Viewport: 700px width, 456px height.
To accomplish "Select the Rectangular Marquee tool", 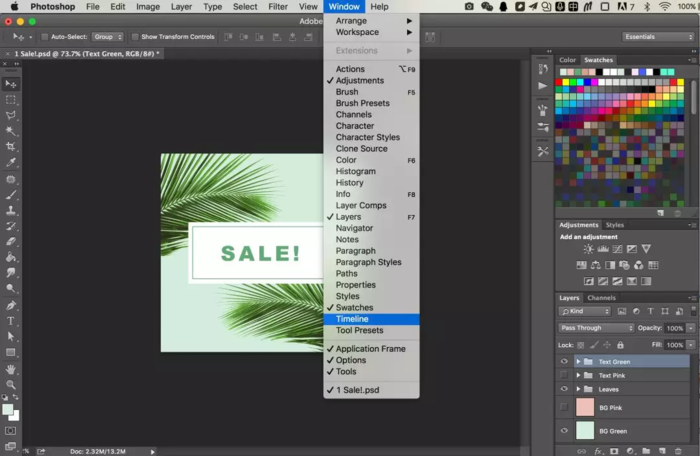I will point(11,100).
